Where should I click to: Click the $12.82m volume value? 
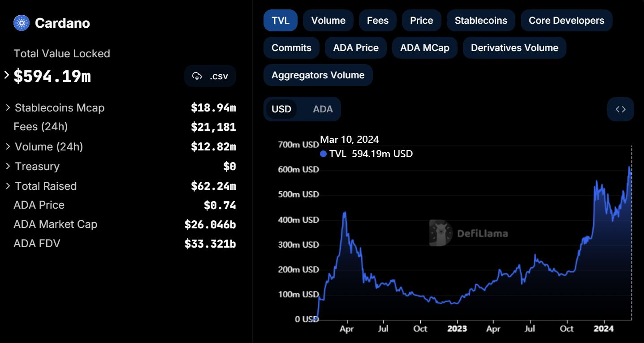tap(213, 147)
